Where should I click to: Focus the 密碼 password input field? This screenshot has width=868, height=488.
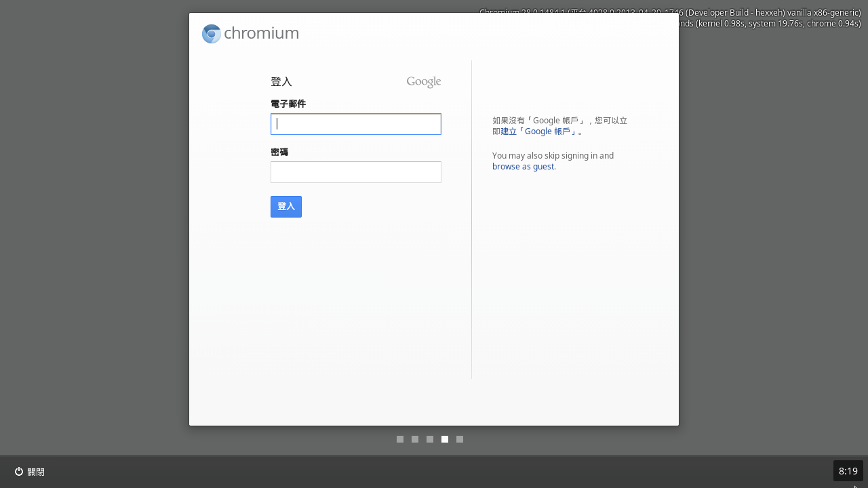[x=356, y=172]
